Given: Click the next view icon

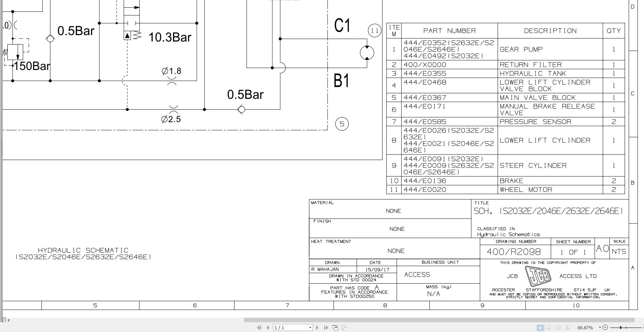Looking at the screenshot, I should tap(344, 327).
